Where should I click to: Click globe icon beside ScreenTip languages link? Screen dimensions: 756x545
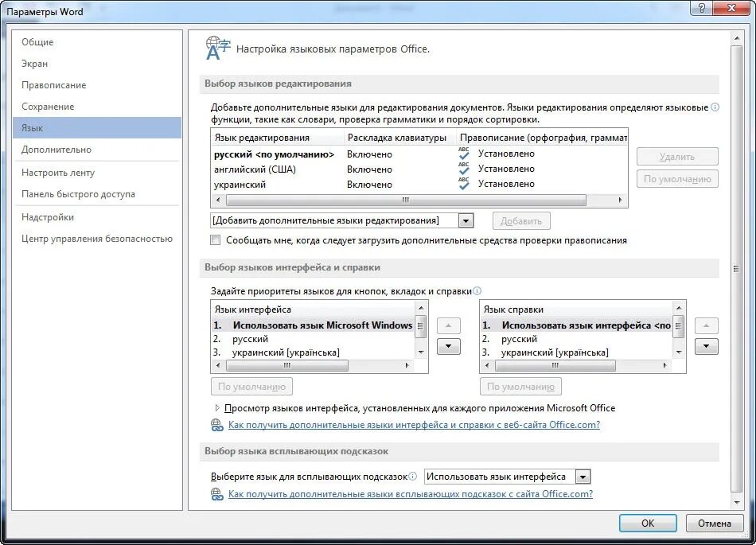coord(217,494)
